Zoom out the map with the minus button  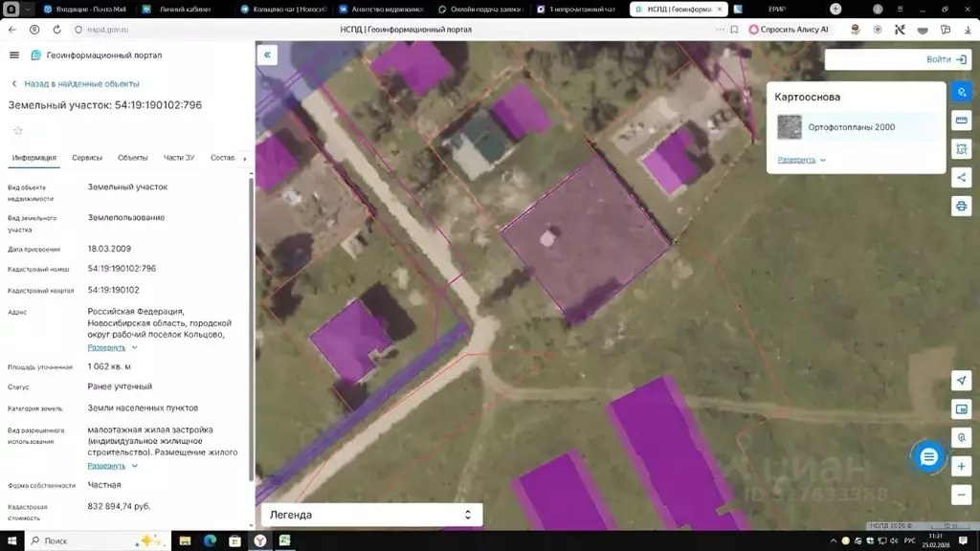click(962, 495)
